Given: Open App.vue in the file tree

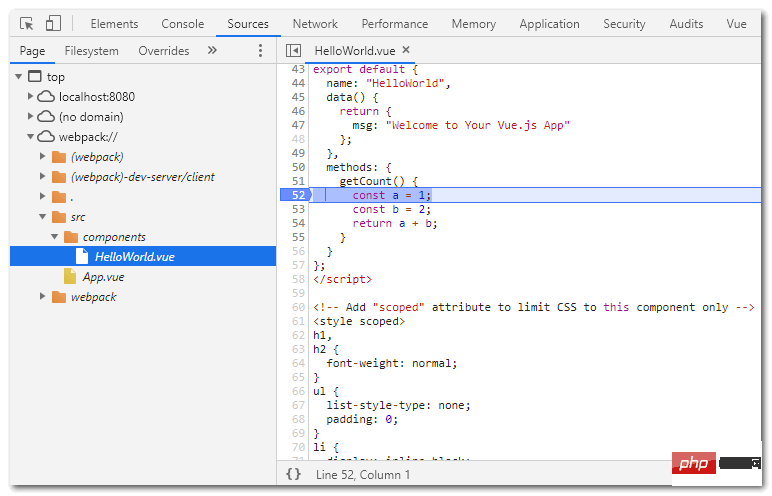Looking at the screenshot, I should [x=103, y=277].
